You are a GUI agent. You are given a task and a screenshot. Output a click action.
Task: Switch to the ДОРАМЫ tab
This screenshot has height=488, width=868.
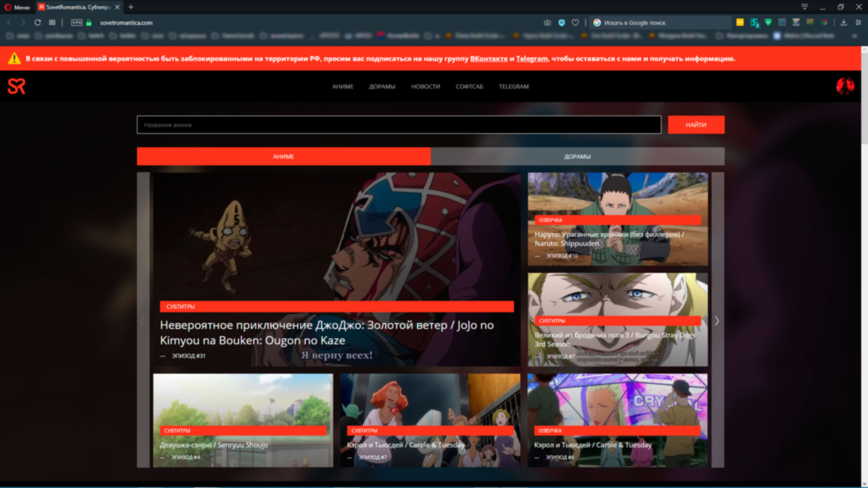coord(577,156)
